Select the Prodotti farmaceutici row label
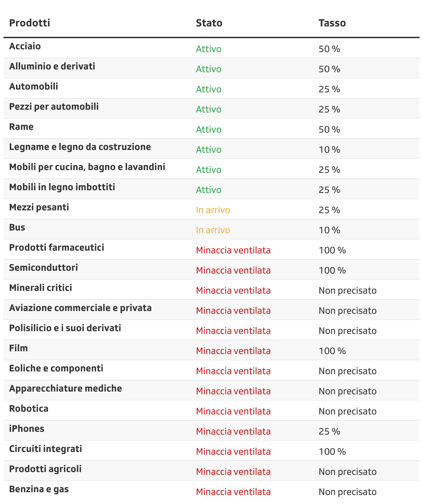 (57, 247)
